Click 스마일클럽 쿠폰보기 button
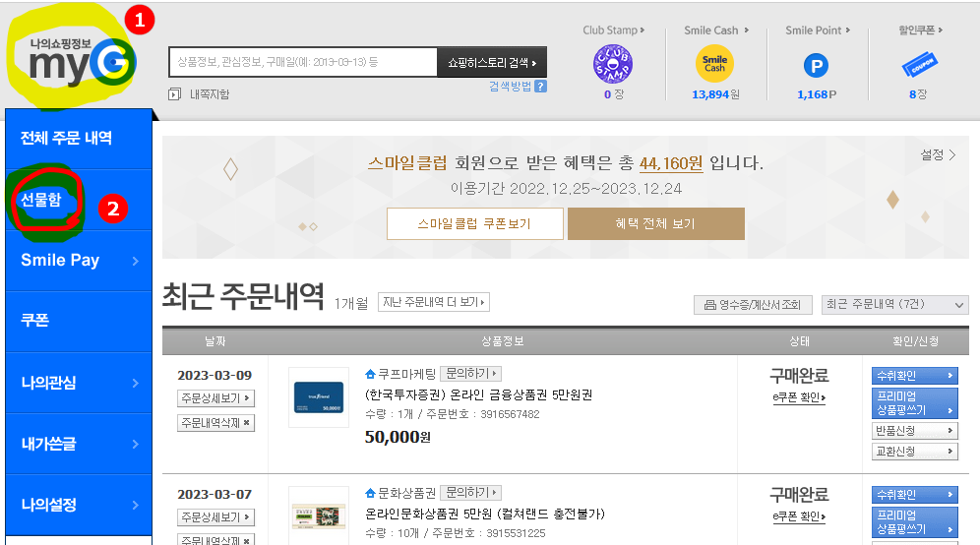 point(475,223)
